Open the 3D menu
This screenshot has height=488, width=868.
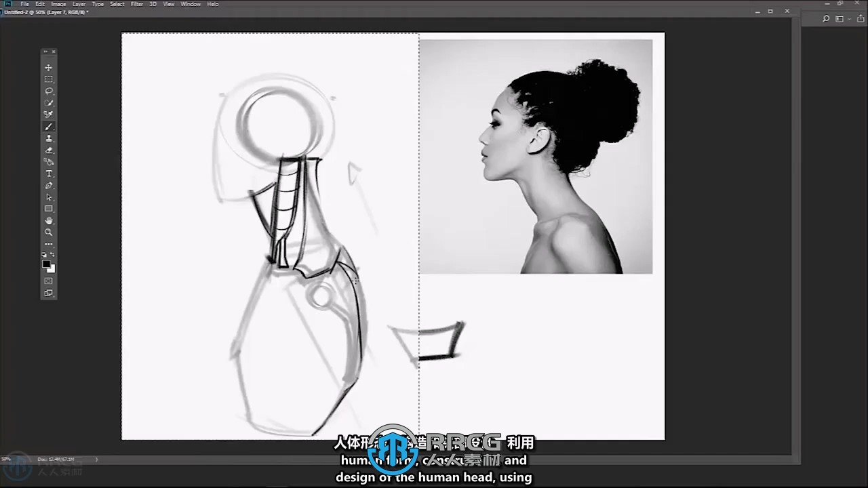[x=153, y=4]
